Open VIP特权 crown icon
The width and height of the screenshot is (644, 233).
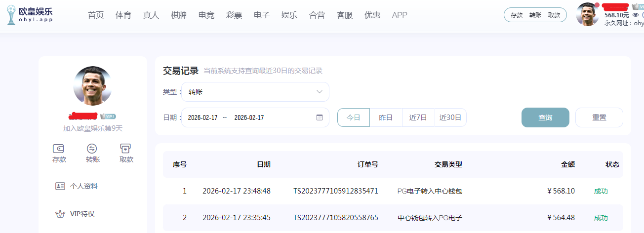60,214
